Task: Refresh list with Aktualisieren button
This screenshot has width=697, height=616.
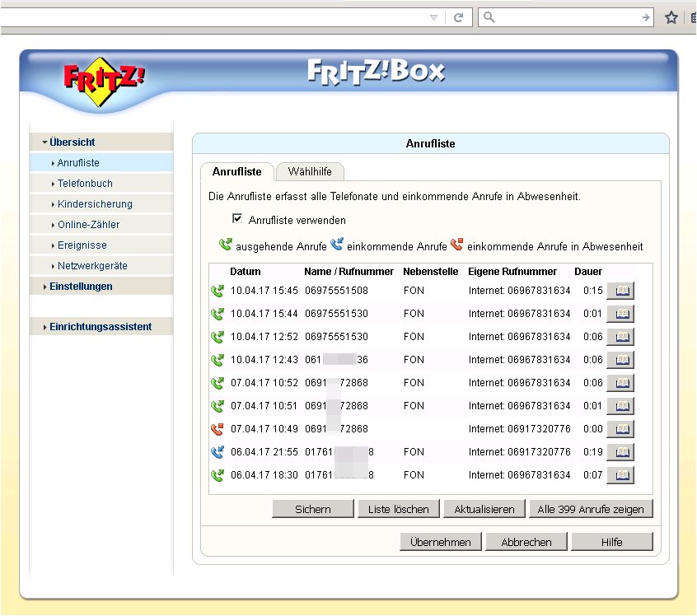Action: click(x=484, y=509)
